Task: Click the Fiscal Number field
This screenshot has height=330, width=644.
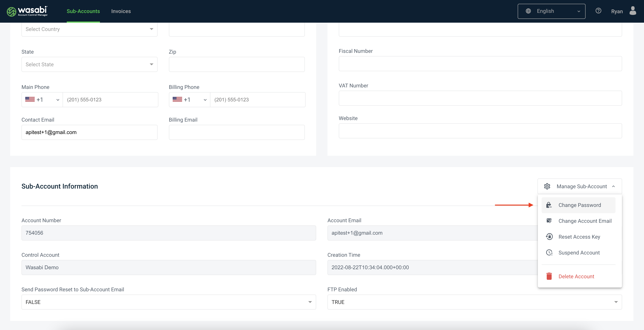Action: (x=480, y=64)
